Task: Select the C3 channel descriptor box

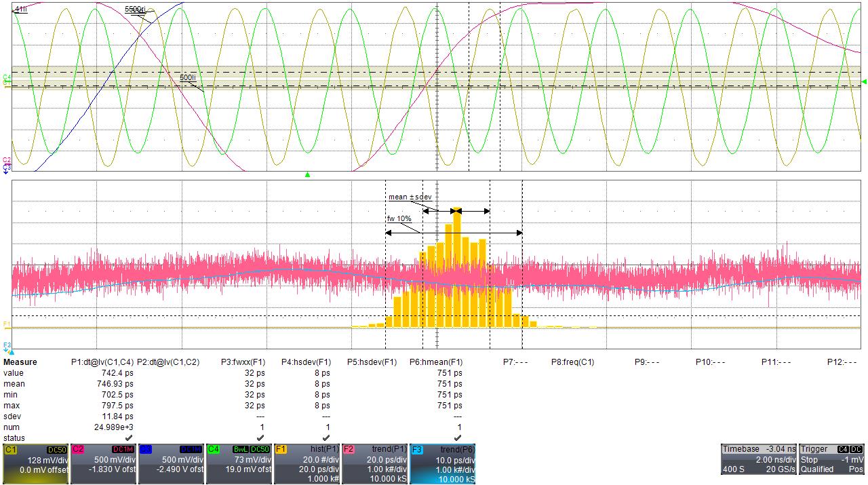Action: 171,464
